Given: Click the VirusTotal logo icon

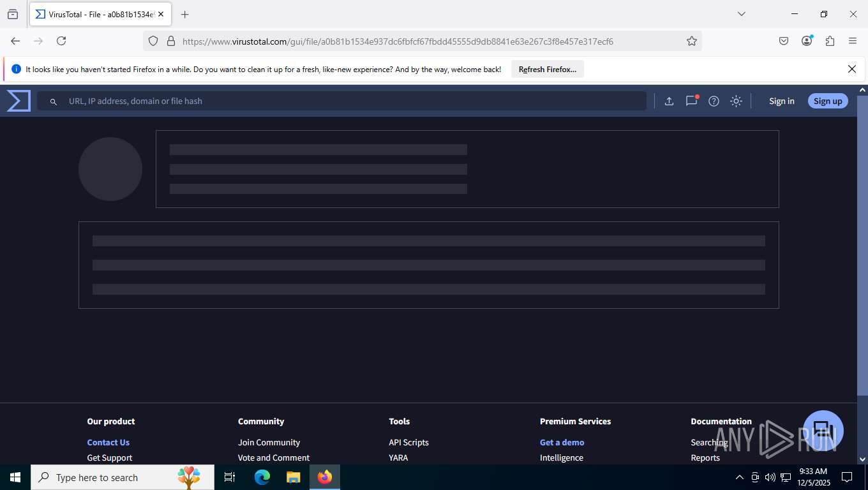Looking at the screenshot, I should [x=19, y=101].
